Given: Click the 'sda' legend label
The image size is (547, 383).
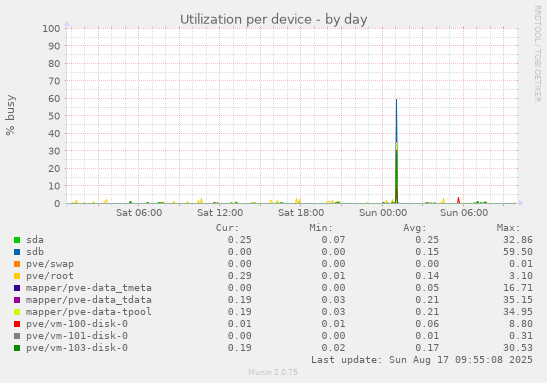Looking at the screenshot, I should [35, 240].
